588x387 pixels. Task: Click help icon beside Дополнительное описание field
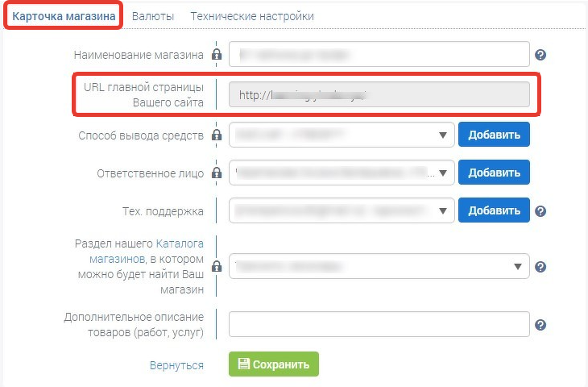tap(540, 325)
